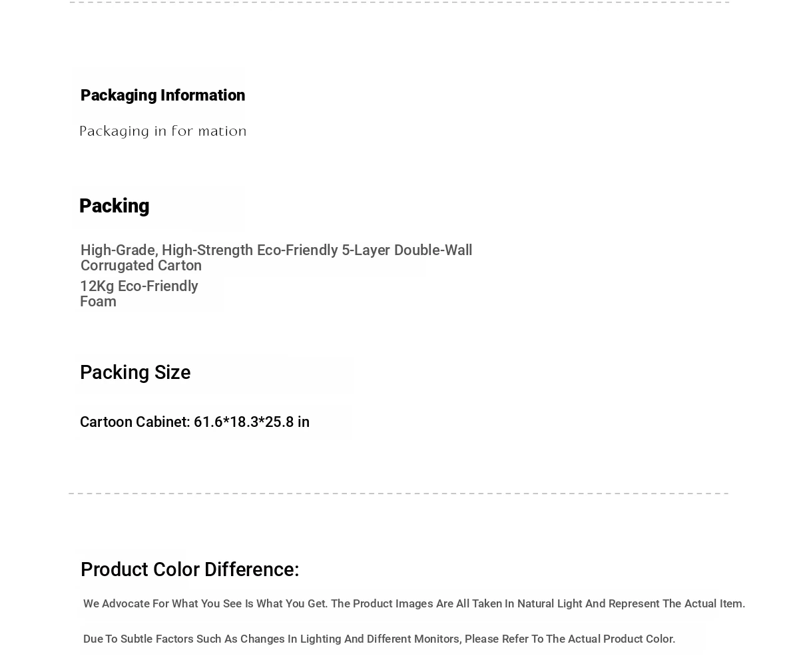
Task: Click 'High-Grade, High-Strength' at line start
Action: [x=166, y=250]
